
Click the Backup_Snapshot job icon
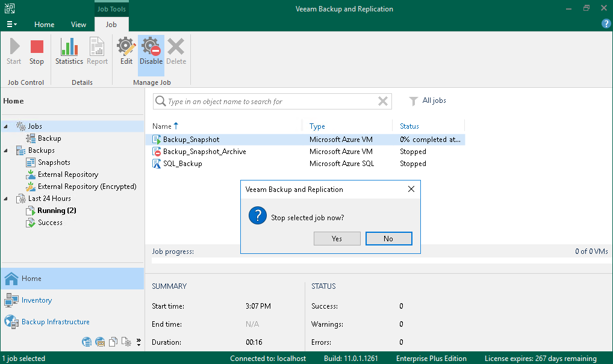click(157, 140)
